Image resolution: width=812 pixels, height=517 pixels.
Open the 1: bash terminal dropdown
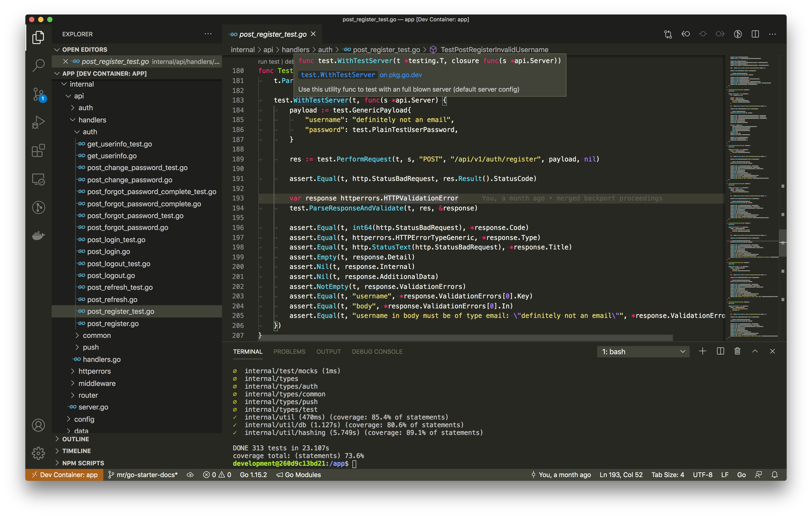tap(643, 352)
